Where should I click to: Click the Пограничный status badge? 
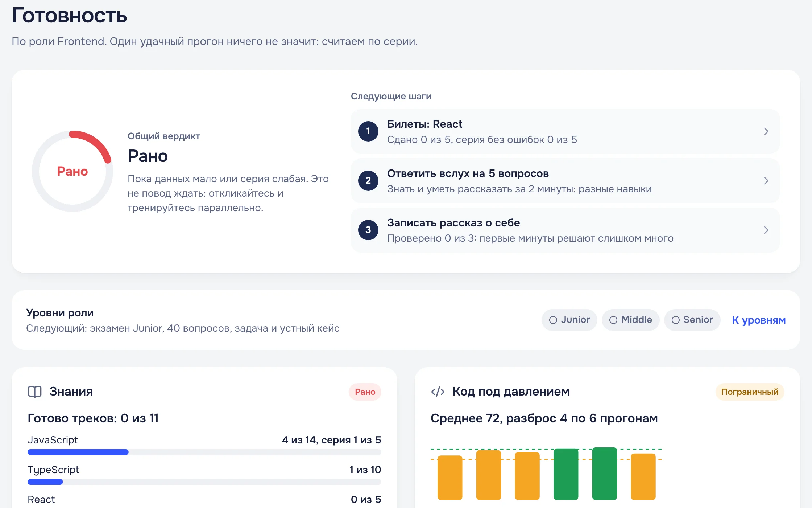(x=750, y=392)
